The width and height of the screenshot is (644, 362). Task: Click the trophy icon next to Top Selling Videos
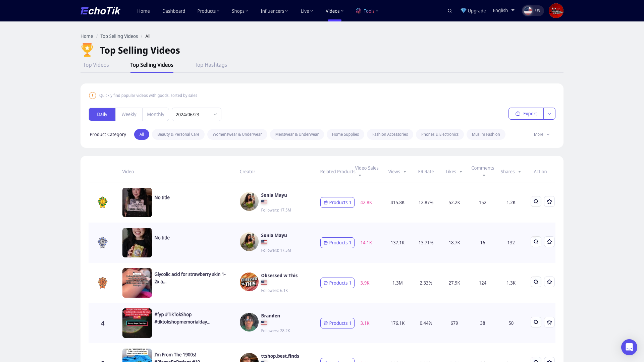click(87, 50)
